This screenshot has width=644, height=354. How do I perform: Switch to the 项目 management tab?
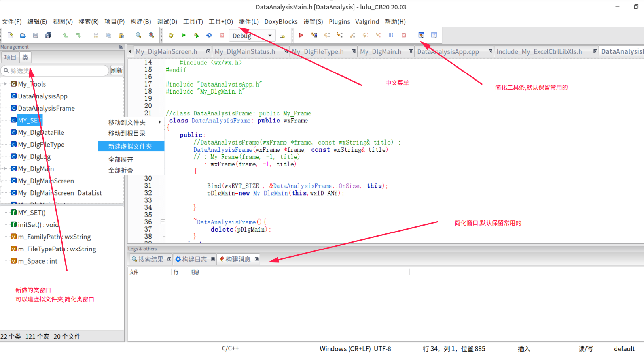pyautogui.click(x=10, y=58)
